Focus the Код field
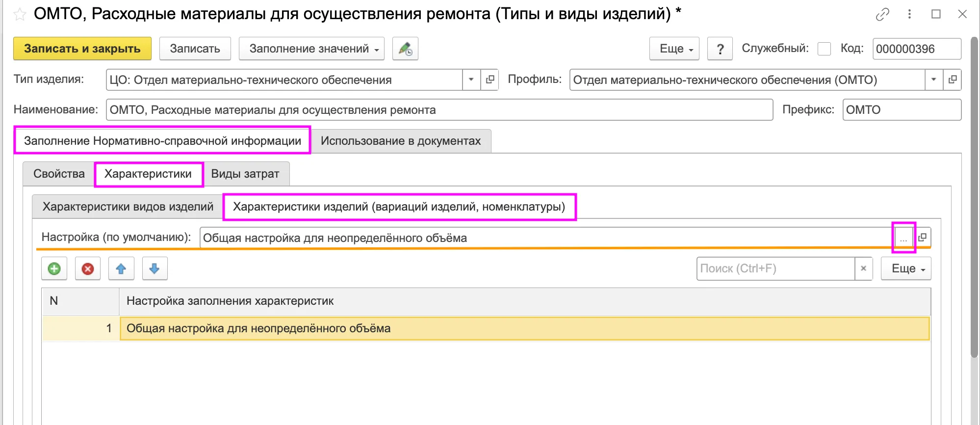The image size is (980, 425). pyautogui.click(x=917, y=49)
